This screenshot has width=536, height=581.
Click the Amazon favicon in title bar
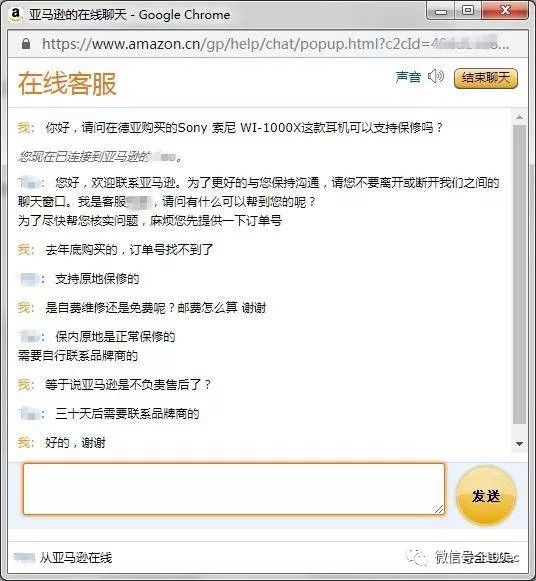point(15,14)
